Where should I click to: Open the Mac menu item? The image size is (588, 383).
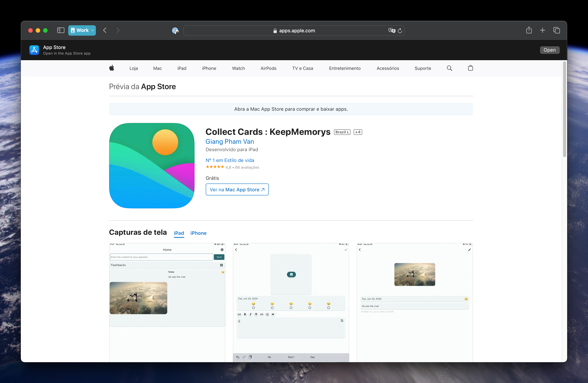click(x=157, y=68)
